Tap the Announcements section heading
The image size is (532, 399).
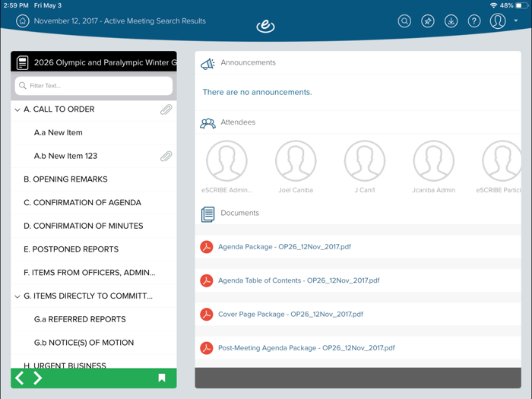click(x=248, y=62)
